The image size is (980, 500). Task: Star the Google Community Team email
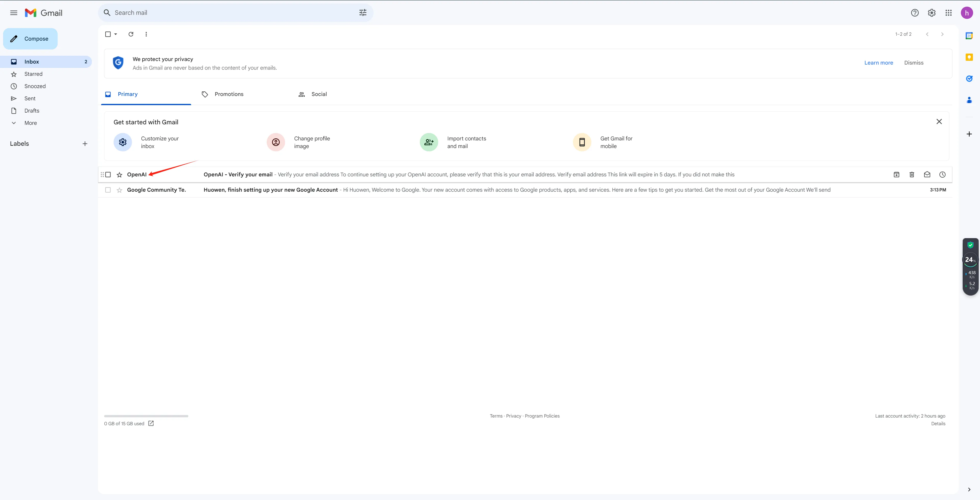click(x=119, y=190)
